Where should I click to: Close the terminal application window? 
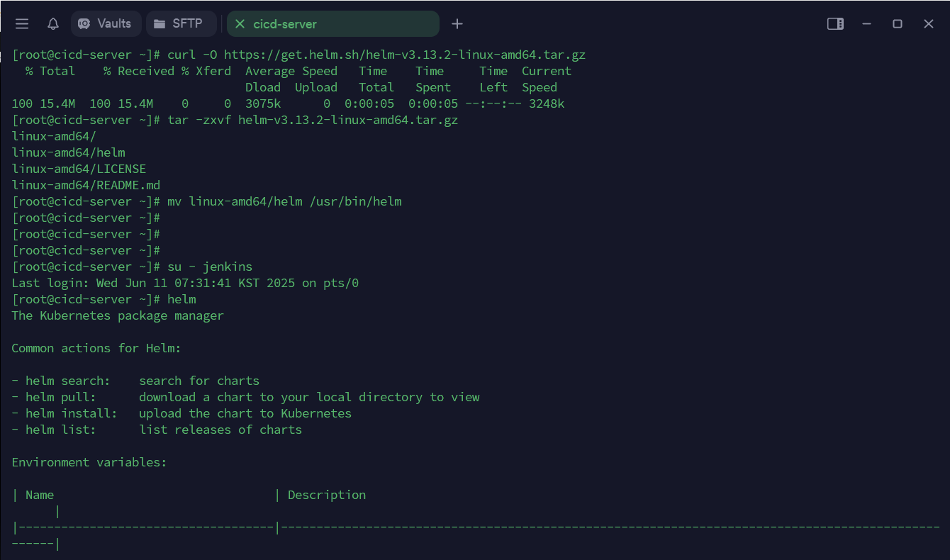(x=929, y=24)
